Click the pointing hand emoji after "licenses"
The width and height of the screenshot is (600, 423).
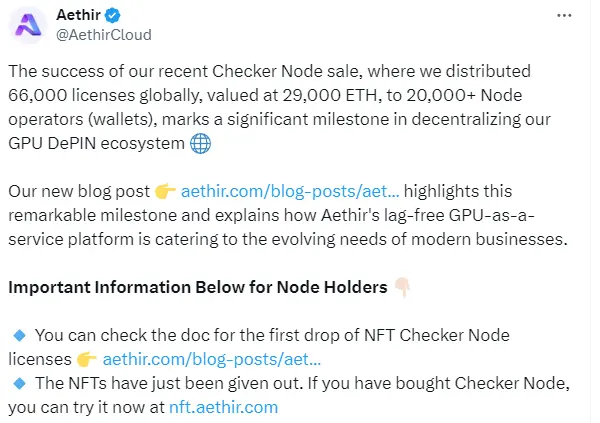[x=84, y=358]
